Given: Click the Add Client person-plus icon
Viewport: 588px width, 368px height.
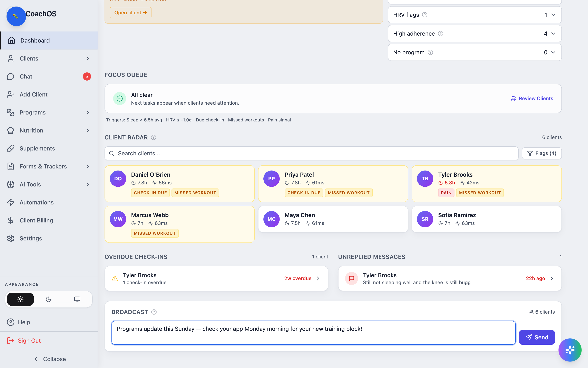Looking at the screenshot, I should point(10,94).
